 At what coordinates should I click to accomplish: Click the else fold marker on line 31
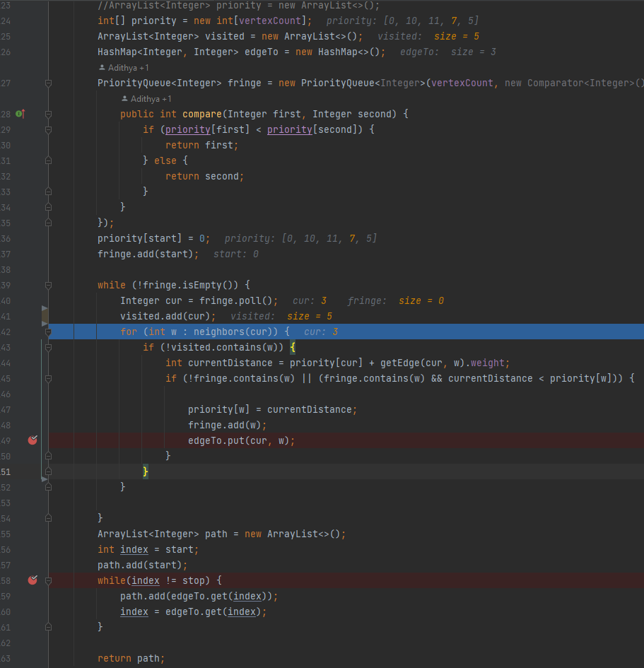pos(48,160)
